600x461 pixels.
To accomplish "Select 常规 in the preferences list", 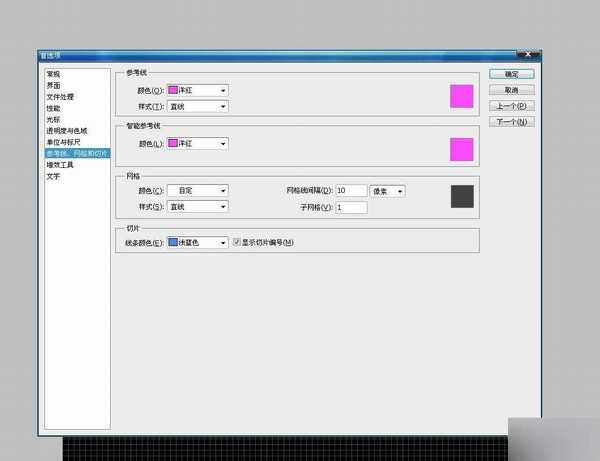I will (x=53, y=75).
